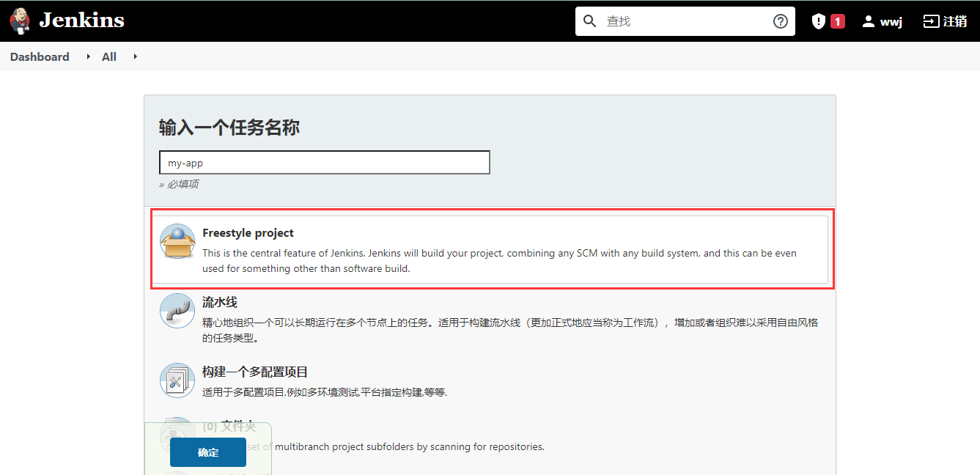The width and height of the screenshot is (980, 475).
Task: Click inside the 查找 search box
Action: point(660,21)
